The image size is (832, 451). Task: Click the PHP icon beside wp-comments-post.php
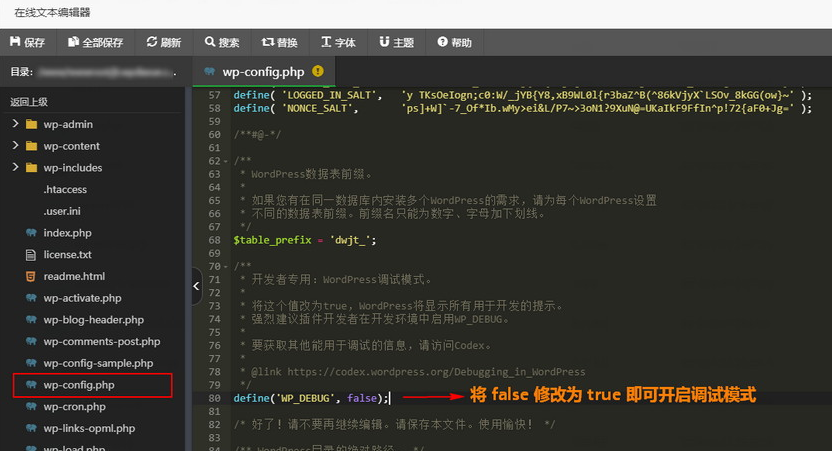(x=31, y=341)
